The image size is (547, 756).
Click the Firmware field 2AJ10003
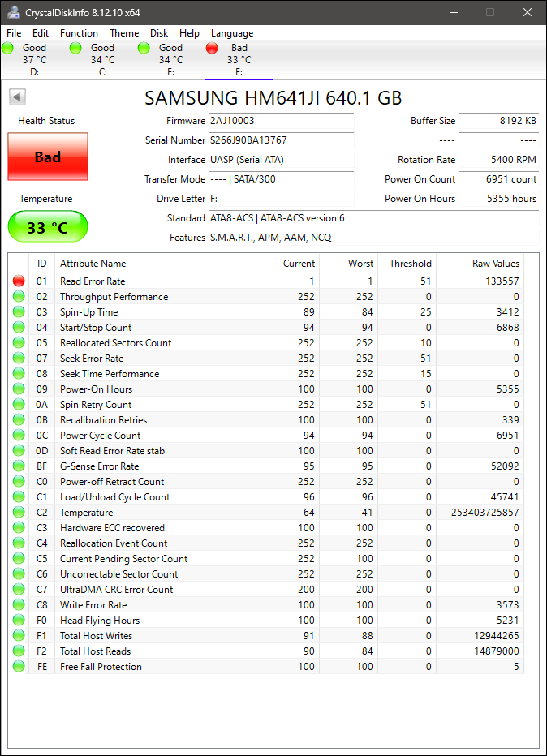pyautogui.click(x=282, y=121)
